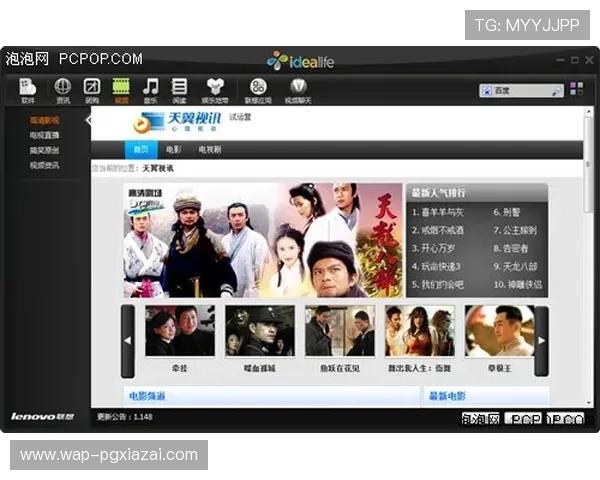The image size is (600, 480).
Task: Open the 视频聊天 video chat icon
Action: pos(297,89)
